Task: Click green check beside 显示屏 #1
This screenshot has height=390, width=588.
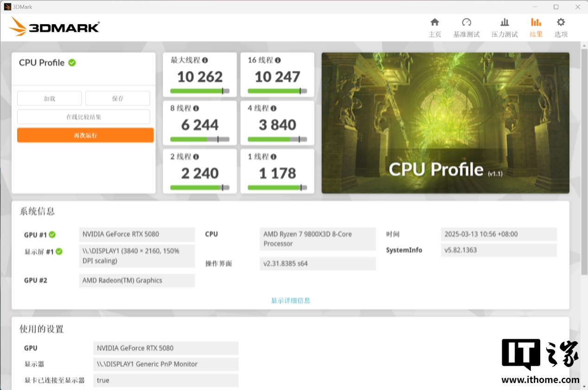Action: 59,252
